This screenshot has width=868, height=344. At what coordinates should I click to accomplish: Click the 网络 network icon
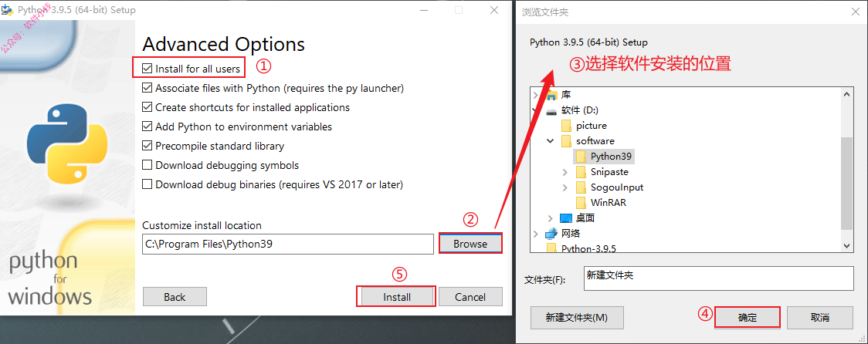click(551, 234)
